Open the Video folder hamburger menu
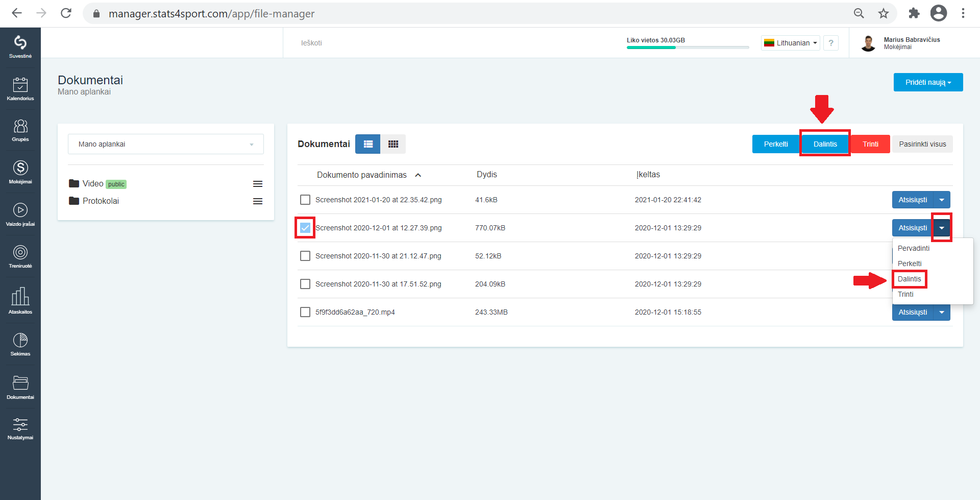 tap(258, 184)
